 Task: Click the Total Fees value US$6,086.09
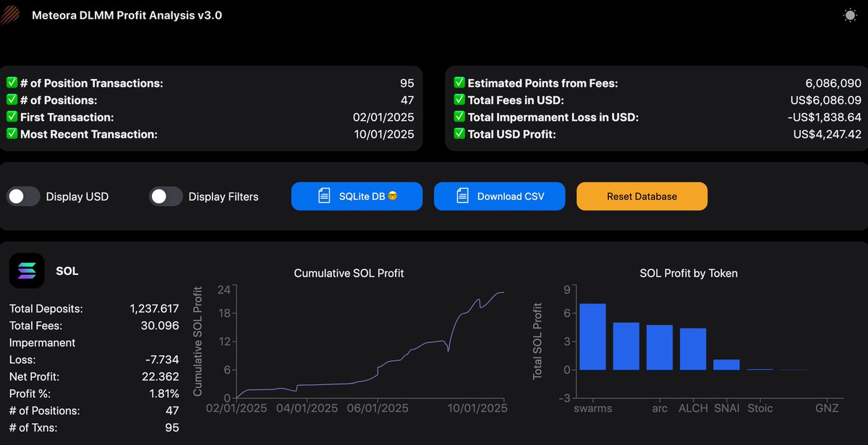click(x=827, y=100)
